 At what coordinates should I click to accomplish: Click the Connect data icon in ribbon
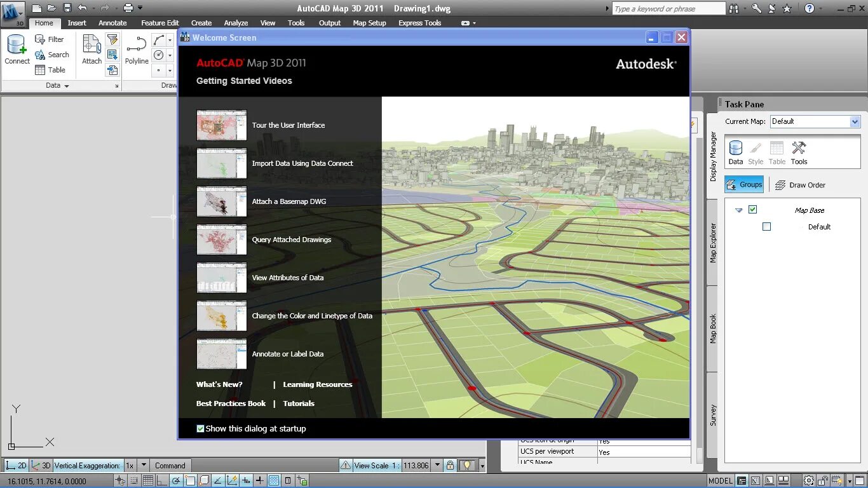(17, 50)
